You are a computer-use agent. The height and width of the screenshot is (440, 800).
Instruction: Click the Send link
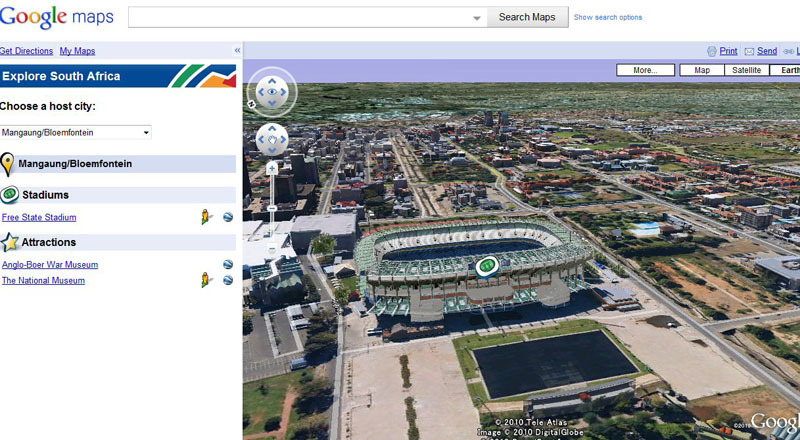click(x=767, y=51)
